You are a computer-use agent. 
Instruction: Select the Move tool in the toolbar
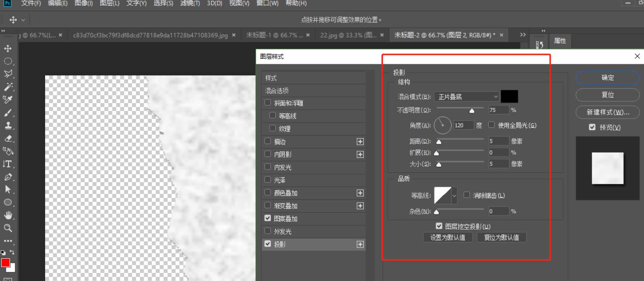pos(8,48)
